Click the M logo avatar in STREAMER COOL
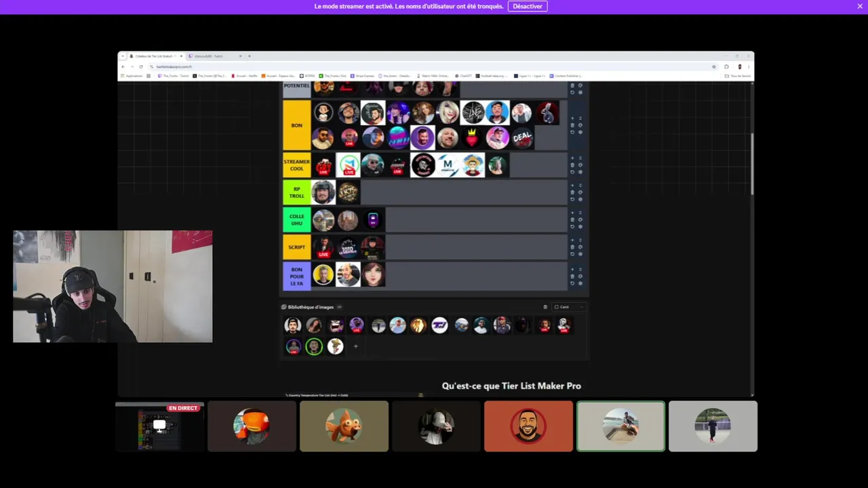Viewport: 868px width, 488px height. click(448, 165)
